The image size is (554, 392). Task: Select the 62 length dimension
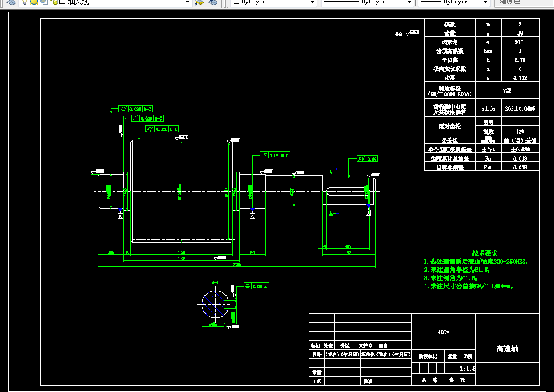[x=349, y=252]
